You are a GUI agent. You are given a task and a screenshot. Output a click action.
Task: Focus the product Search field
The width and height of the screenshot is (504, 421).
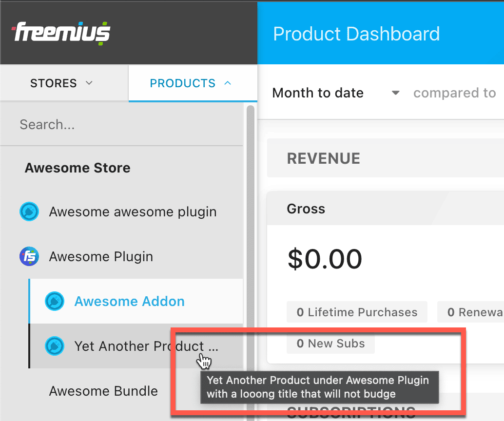pyautogui.click(x=121, y=125)
